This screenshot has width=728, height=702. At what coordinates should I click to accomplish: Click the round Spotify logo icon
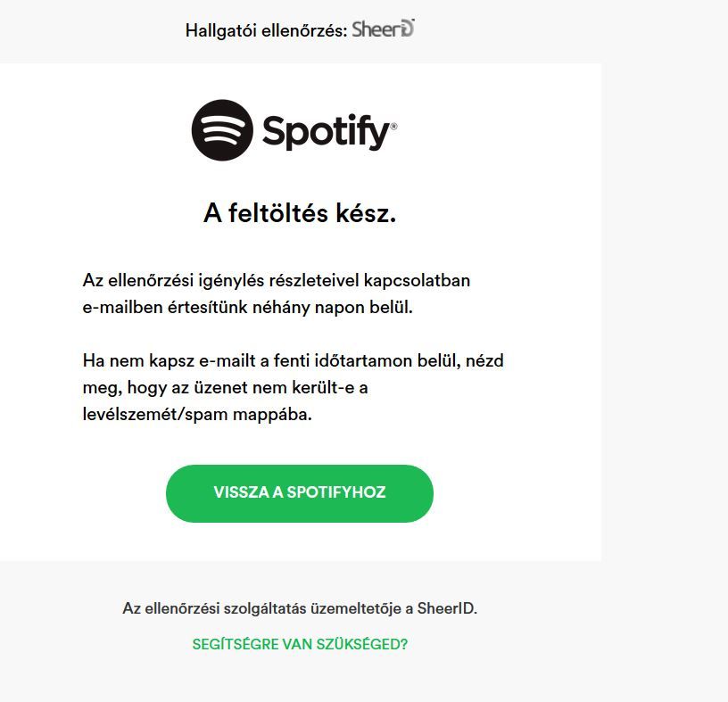[x=222, y=130]
